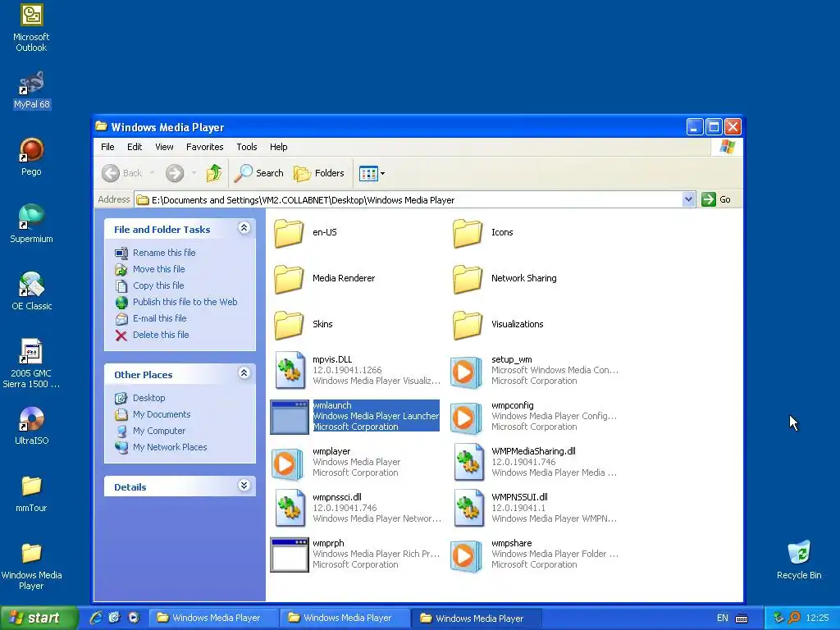Expand the Address bar dropdown
The height and width of the screenshot is (630, 840).
[689, 200]
